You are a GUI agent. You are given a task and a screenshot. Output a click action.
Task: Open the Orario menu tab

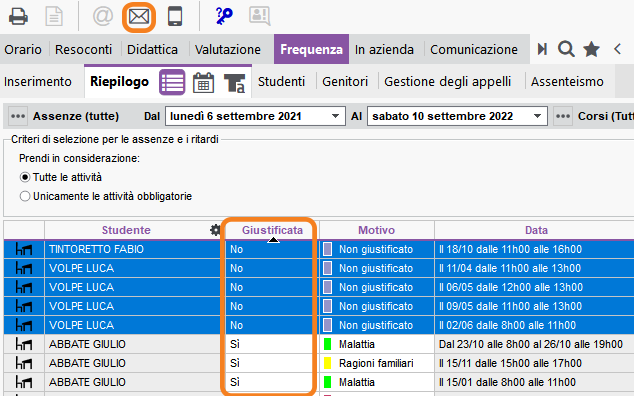coord(23,49)
